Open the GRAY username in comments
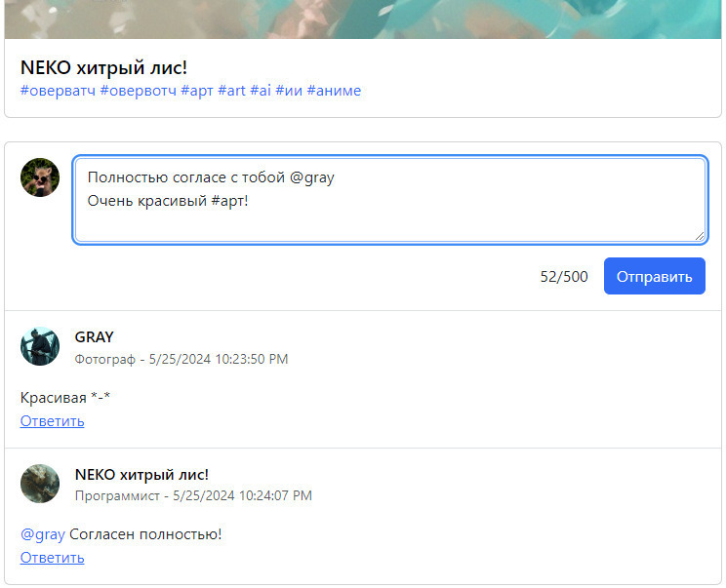Viewport: 726px width, 588px height. [x=95, y=337]
